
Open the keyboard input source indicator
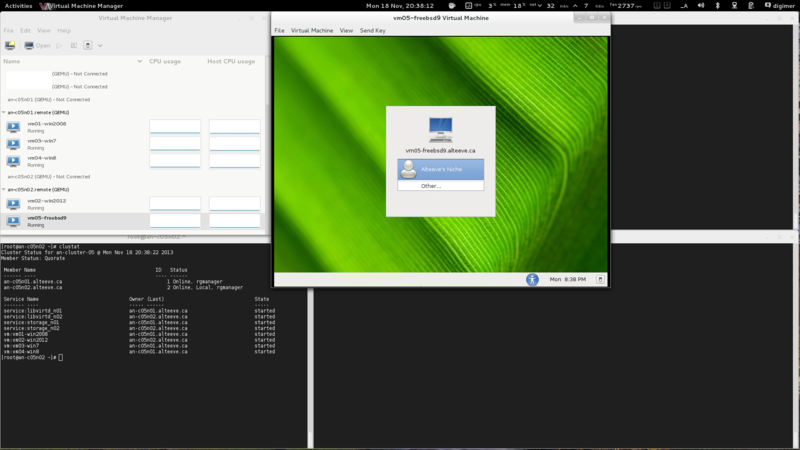[685, 6]
